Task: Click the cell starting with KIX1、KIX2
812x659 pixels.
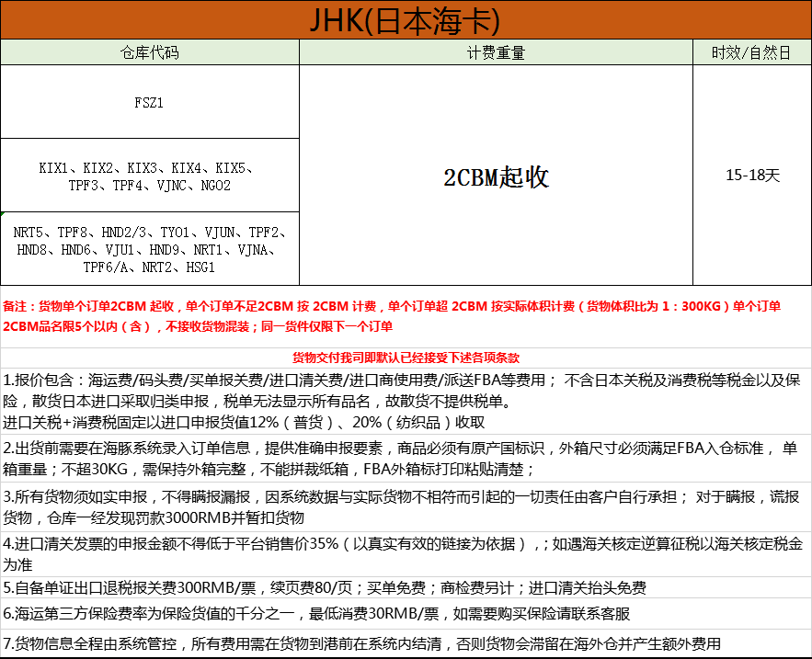Action: tap(150, 176)
